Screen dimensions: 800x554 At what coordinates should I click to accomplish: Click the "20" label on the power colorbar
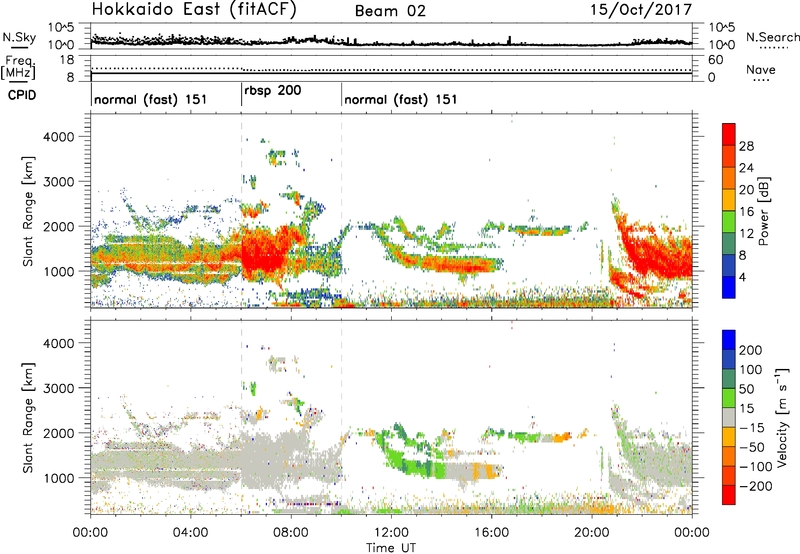746,190
